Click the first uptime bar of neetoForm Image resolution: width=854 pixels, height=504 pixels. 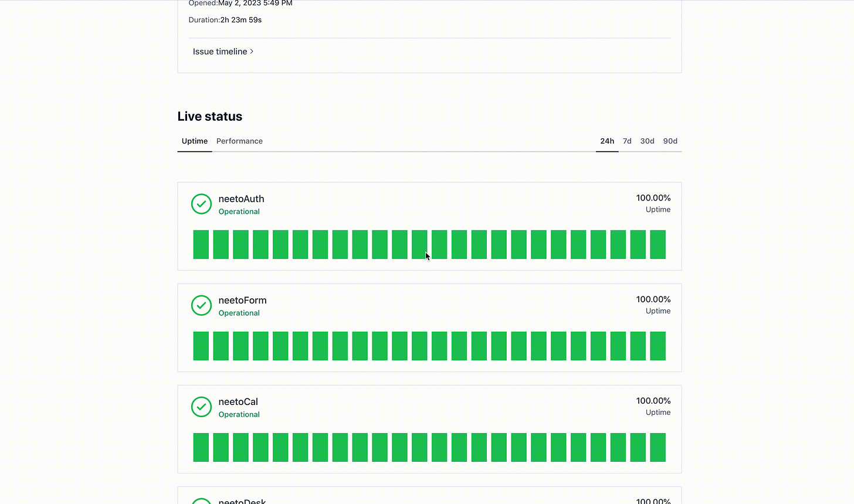click(201, 346)
